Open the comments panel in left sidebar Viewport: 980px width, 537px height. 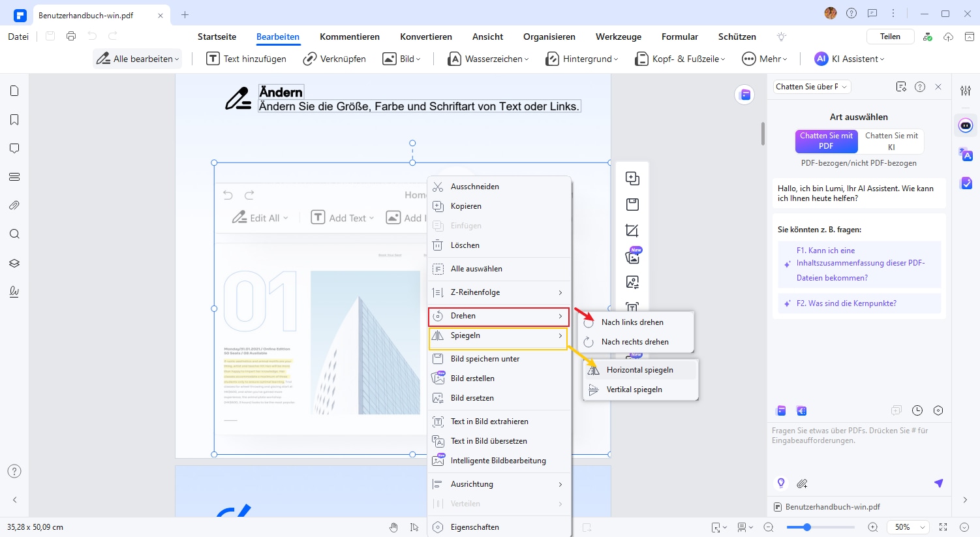coord(14,148)
